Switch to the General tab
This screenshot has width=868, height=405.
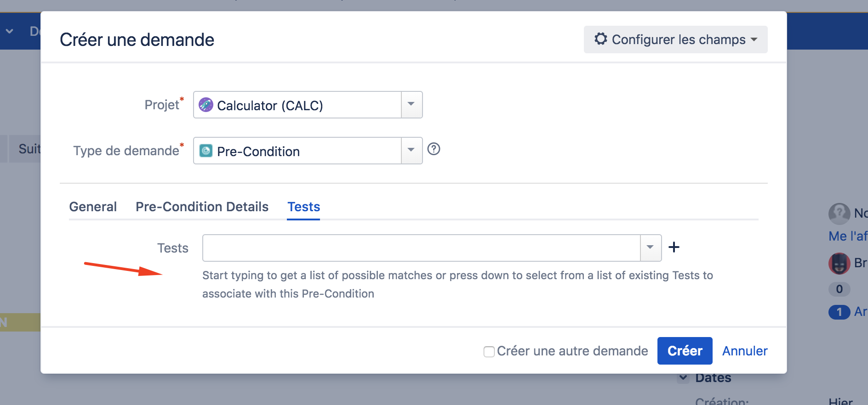point(93,207)
